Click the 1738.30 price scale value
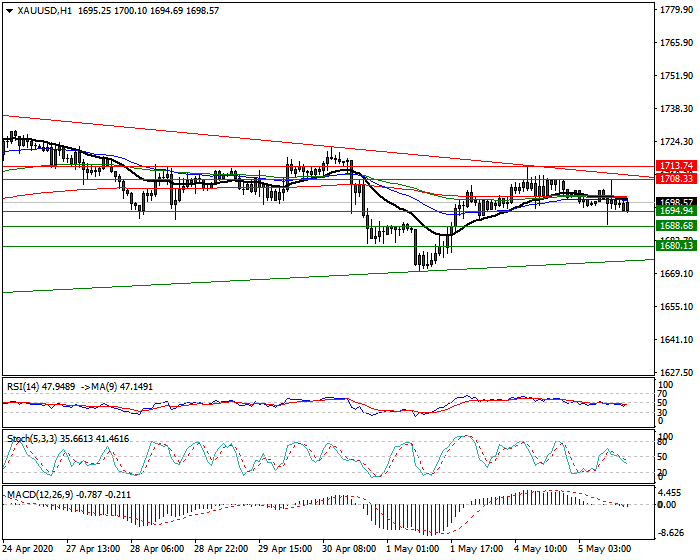Screen dimensions: 700x560 pos(676,109)
